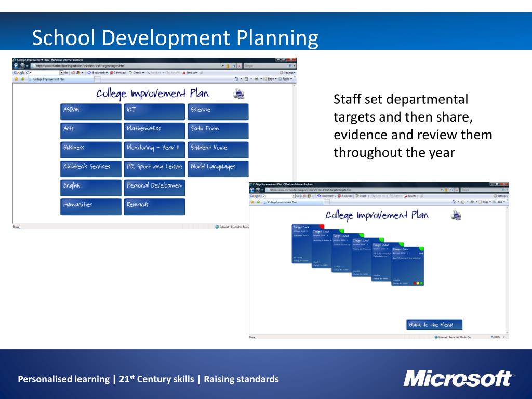Screen dimensions: 532x399
Task: Open the Check spelling dropdown in left window
Action: click(x=137, y=73)
